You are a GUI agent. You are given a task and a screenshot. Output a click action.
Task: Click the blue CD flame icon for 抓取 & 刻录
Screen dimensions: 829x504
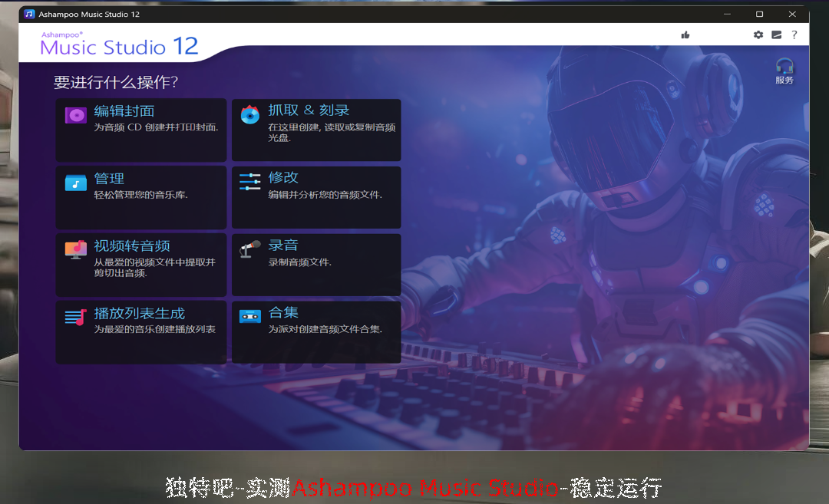click(x=250, y=115)
